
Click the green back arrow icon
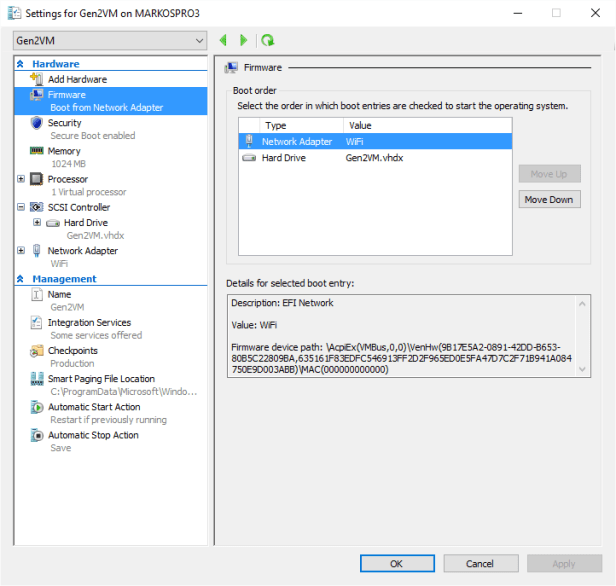(223, 40)
